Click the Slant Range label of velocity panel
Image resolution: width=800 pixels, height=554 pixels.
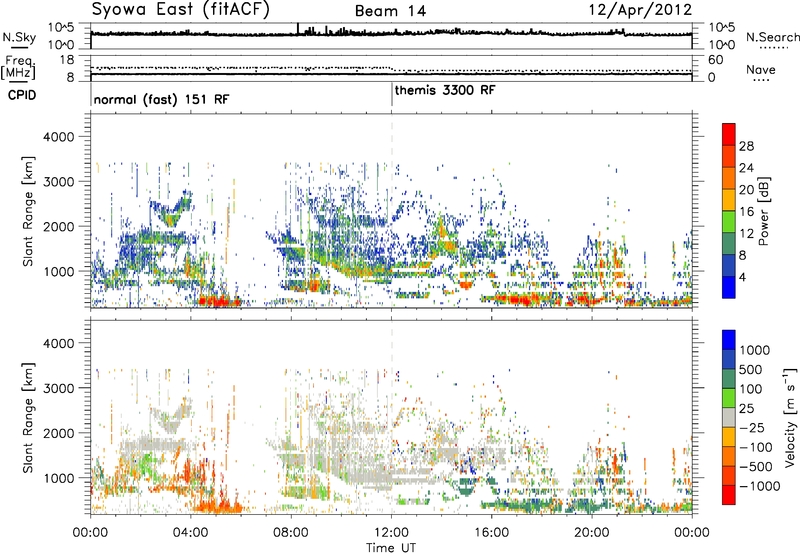[28, 417]
